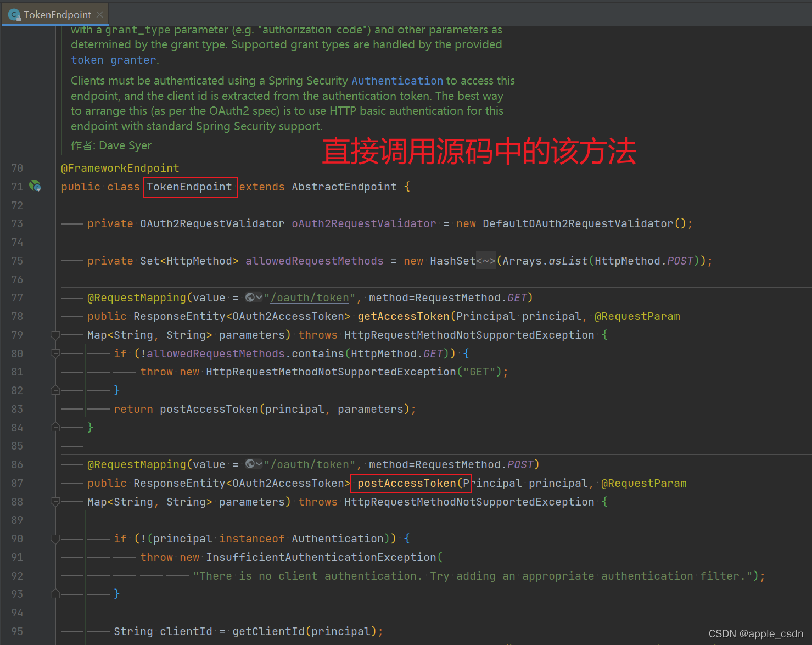Click the class file icon on TokenEndpoint tab

coord(14,15)
